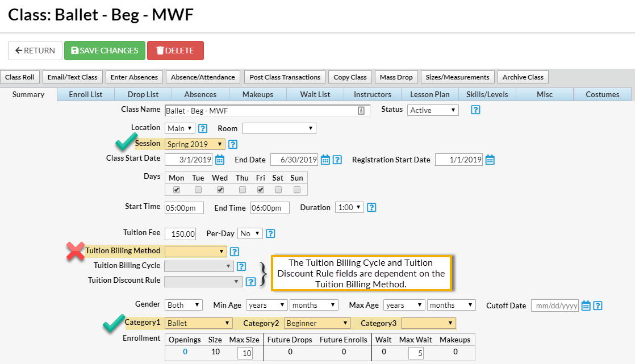The image size is (635, 364).
Task: Open the End Date calendar picker
Action: coord(325,160)
